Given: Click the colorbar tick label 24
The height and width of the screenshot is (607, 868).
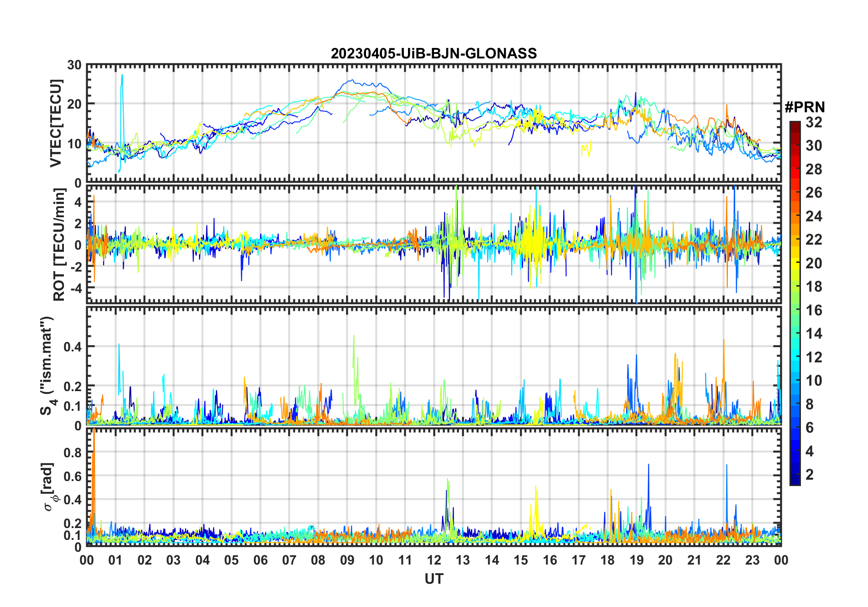Looking at the screenshot, I should (813, 216).
